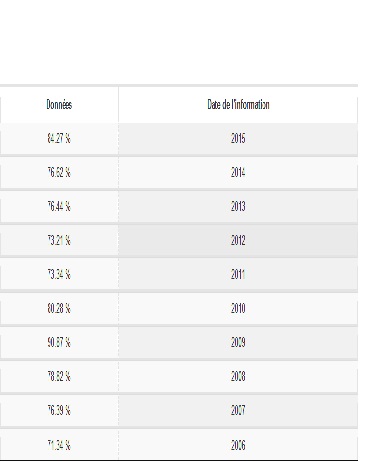The width and height of the screenshot is (367, 462).
Task: Select the 2014 date cell
Action: tap(238, 173)
